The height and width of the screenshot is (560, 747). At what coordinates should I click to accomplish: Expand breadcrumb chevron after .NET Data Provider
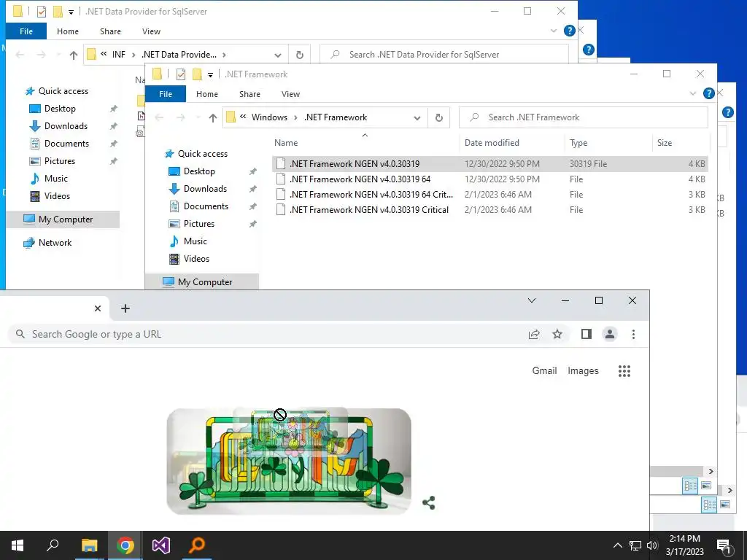coord(225,55)
